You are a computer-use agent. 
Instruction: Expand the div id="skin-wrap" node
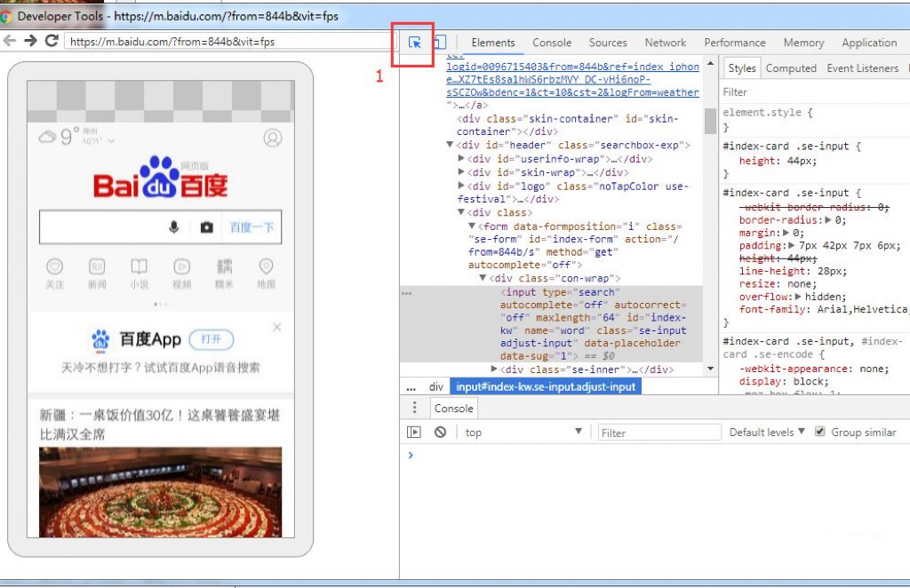[461, 171]
